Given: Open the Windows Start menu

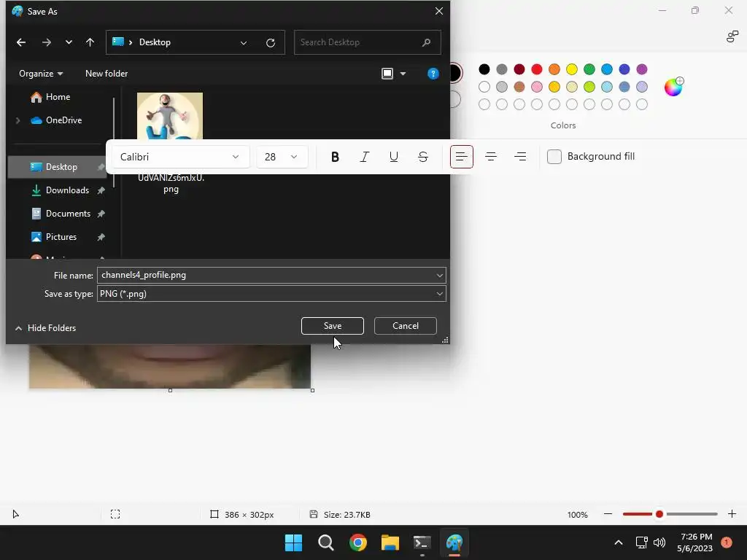Looking at the screenshot, I should tap(293, 542).
